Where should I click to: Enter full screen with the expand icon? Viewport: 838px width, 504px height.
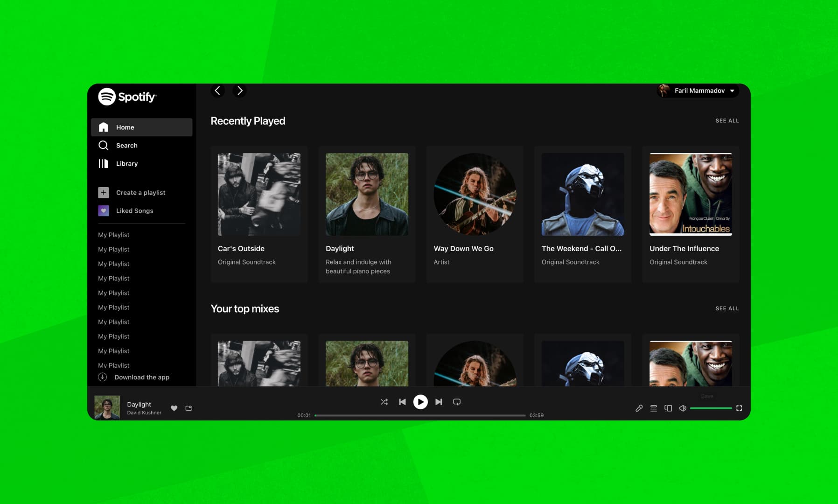pyautogui.click(x=739, y=408)
